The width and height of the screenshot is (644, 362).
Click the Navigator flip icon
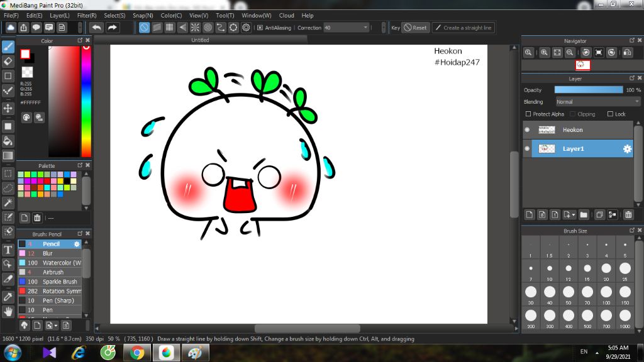(628, 53)
